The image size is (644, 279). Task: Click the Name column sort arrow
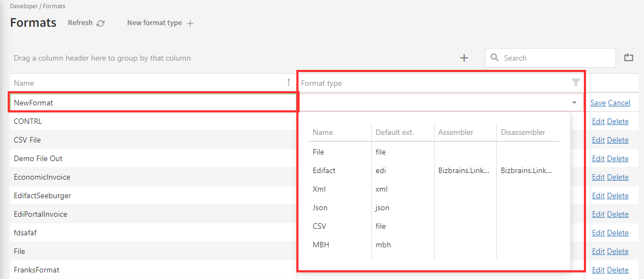tap(289, 82)
